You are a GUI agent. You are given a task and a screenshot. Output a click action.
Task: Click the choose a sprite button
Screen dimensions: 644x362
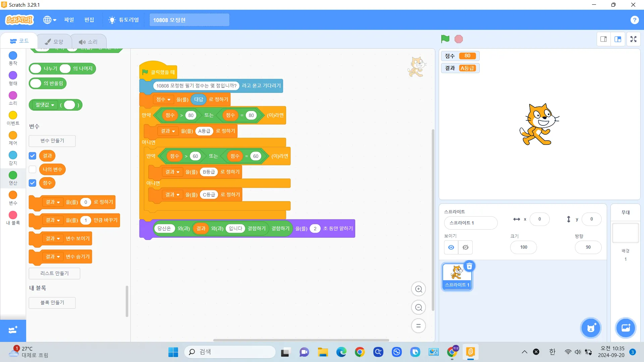tap(591, 328)
